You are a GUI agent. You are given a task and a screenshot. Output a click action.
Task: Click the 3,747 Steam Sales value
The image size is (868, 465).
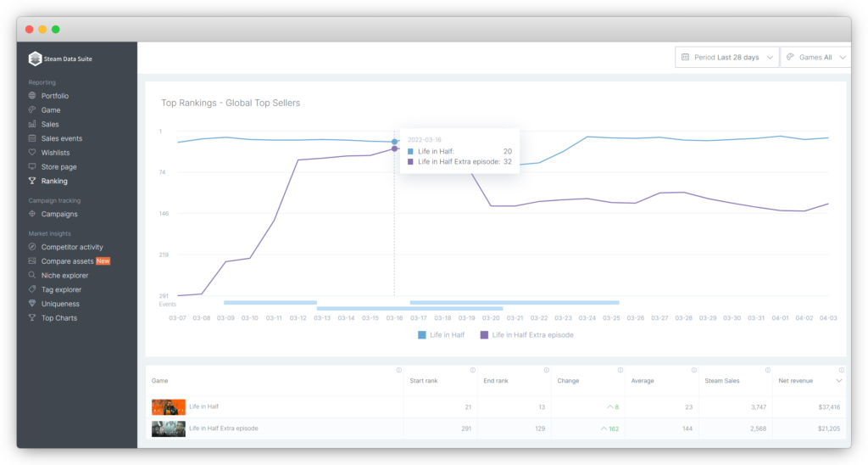759,406
